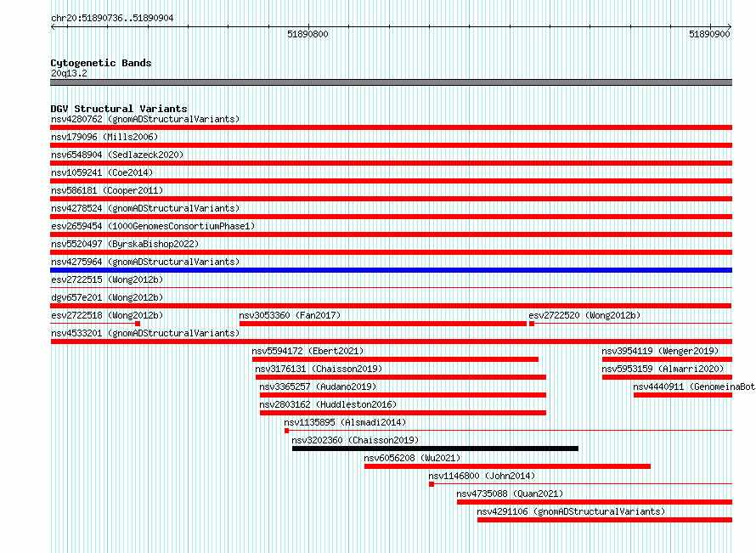Click nsv2803162 (Huddleston2016) label

328,404
